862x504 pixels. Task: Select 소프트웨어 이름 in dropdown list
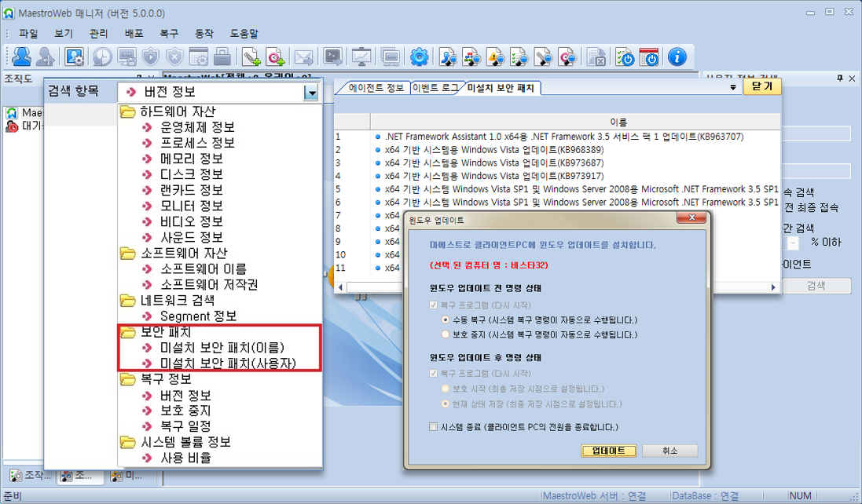tap(203, 269)
